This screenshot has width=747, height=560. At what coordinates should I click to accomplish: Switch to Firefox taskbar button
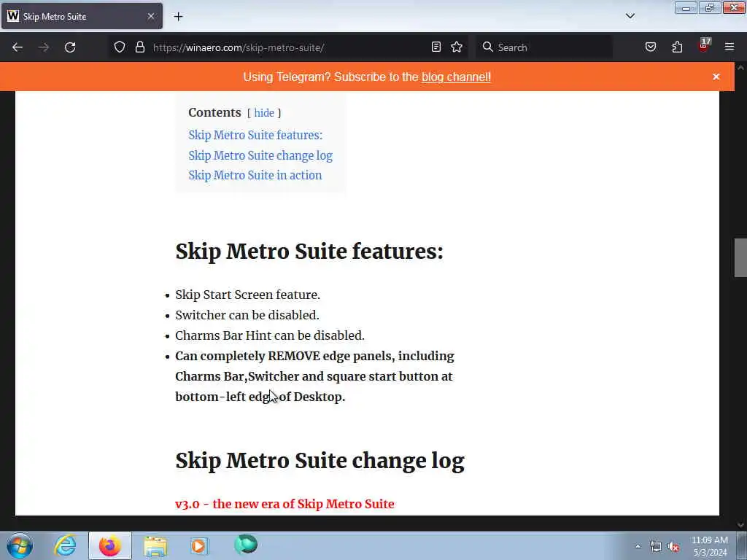(110, 545)
